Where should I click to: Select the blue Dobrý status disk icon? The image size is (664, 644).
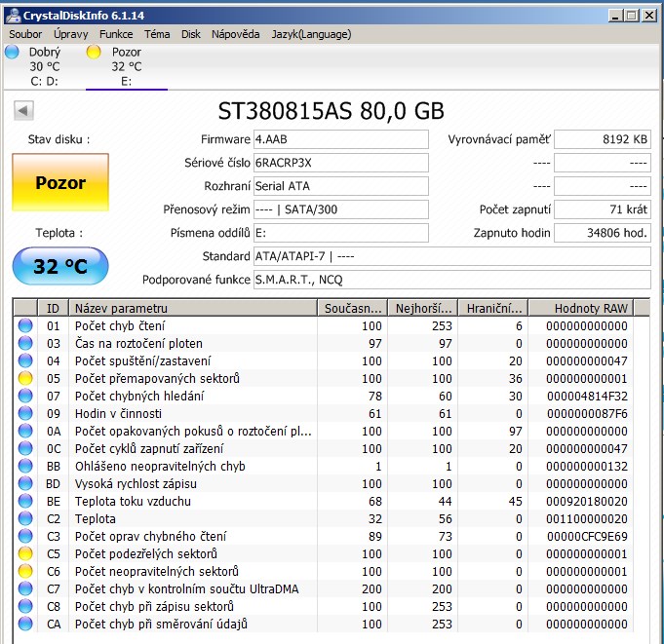pos(12,53)
